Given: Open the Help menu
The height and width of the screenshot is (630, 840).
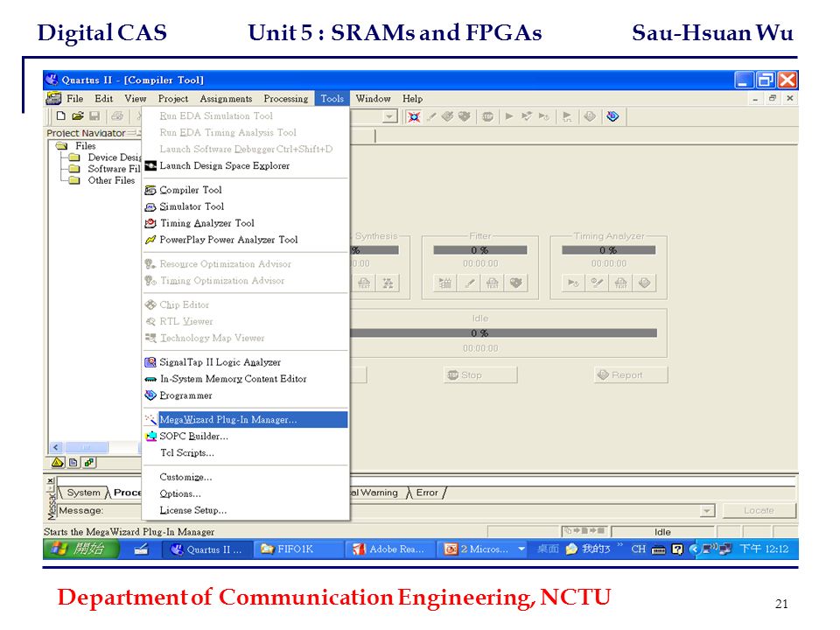Looking at the screenshot, I should (412, 99).
